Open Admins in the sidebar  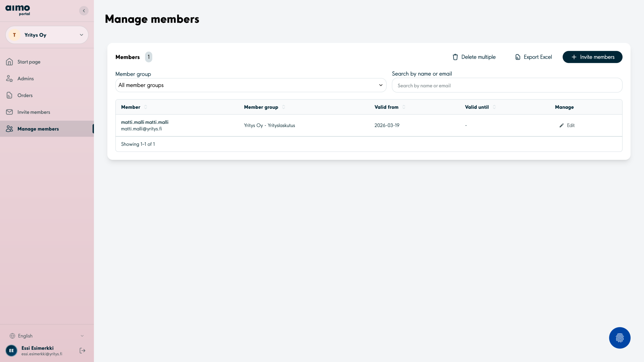click(x=25, y=79)
